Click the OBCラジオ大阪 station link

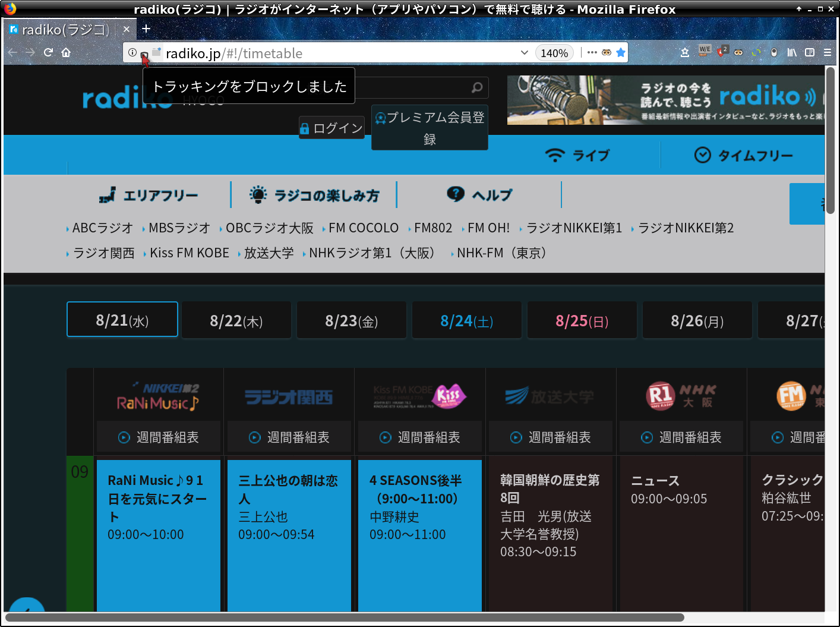point(269,228)
